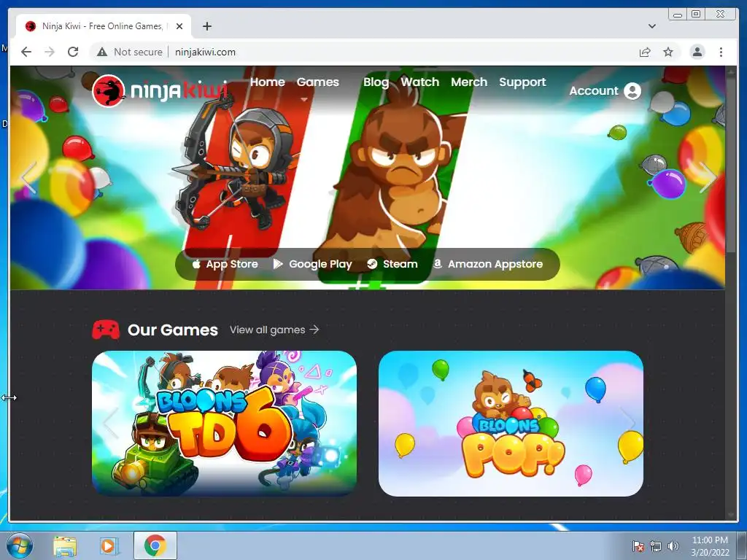This screenshot has height=560, width=747.
Task: Open the Support nav item
Action: [x=522, y=82]
